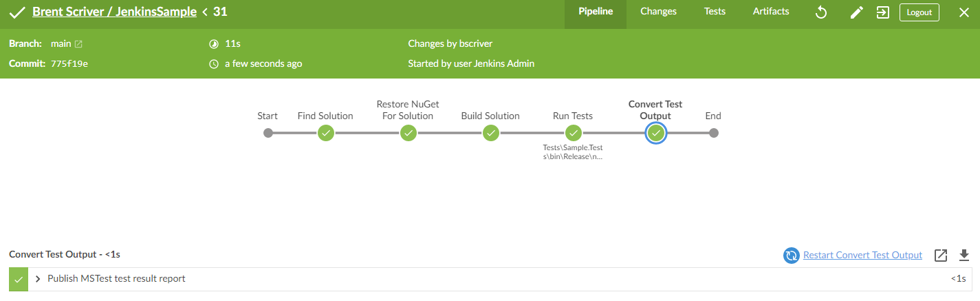Select the Restore NuGet For Solution stage
The height and width of the screenshot is (301, 980).
(x=409, y=133)
